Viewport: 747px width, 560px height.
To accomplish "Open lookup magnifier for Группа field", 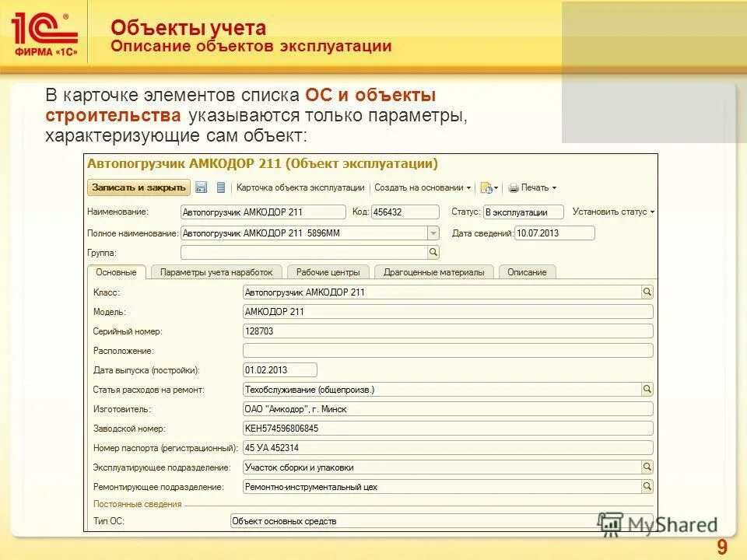I will (433, 251).
